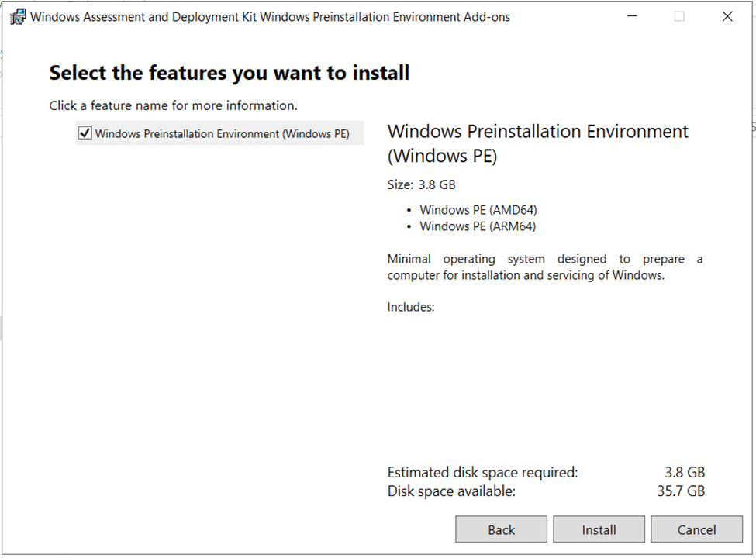
Task: Click the greyed-out maximize window button
Action: point(679,17)
